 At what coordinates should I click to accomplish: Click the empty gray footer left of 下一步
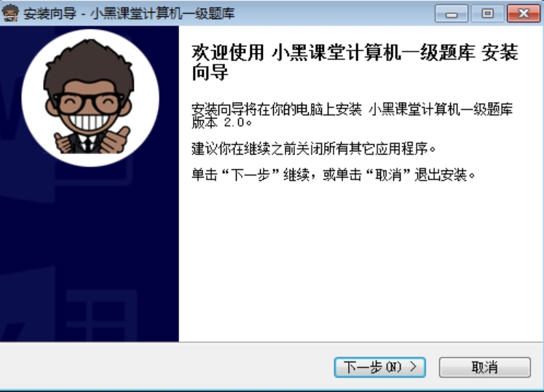pyautogui.click(x=167, y=366)
